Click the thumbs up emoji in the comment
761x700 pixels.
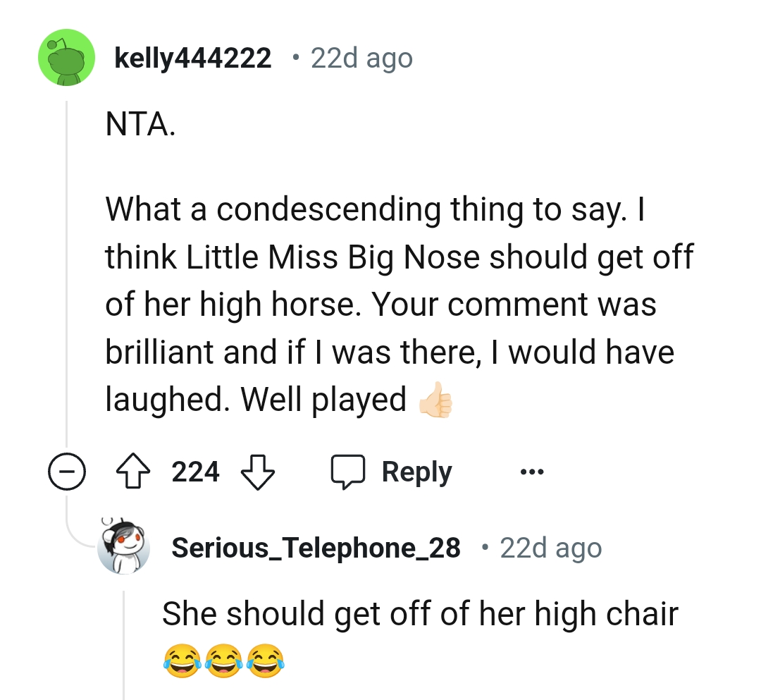435,400
